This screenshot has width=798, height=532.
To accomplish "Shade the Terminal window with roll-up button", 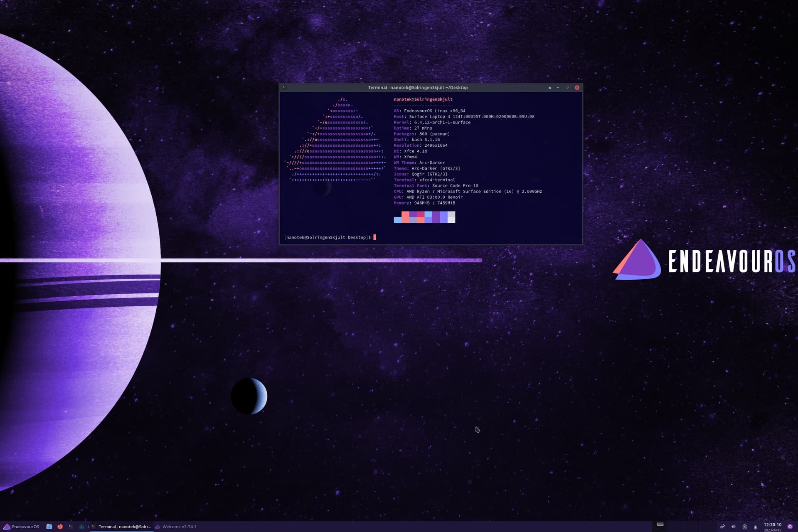I will pos(549,88).
